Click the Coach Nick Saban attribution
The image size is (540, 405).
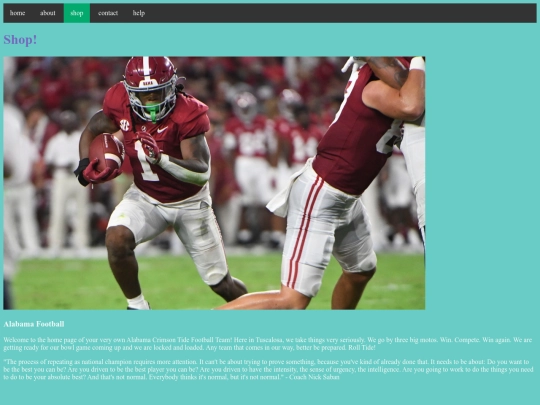pos(314,377)
